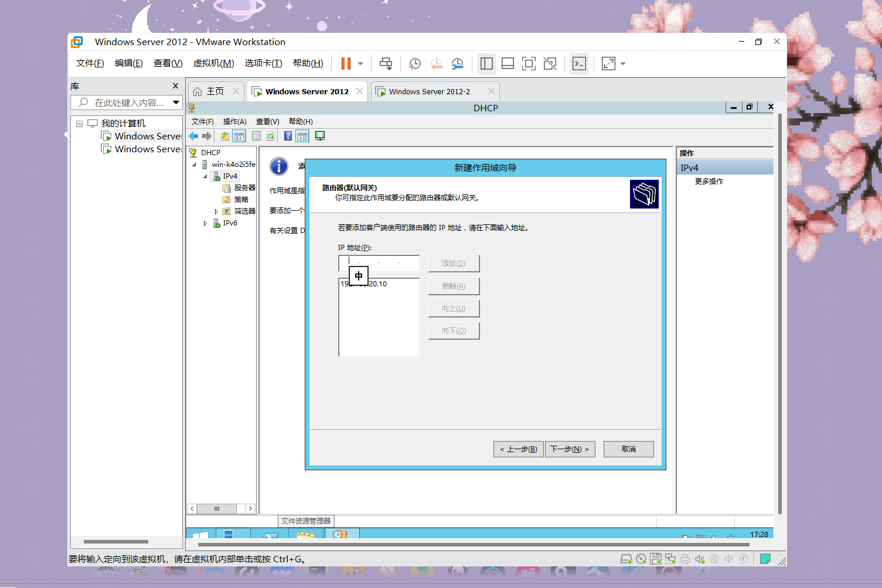Click the sound card status icon
The width and height of the screenshot is (882, 588).
tap(699, 559)
